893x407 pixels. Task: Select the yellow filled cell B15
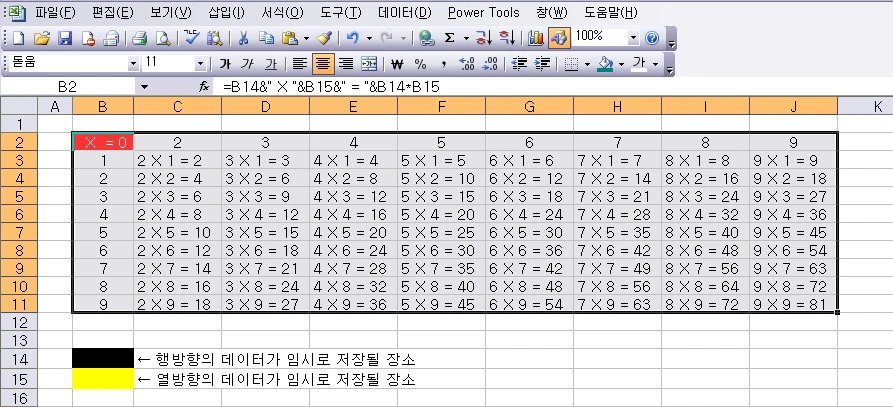point(103,379)
